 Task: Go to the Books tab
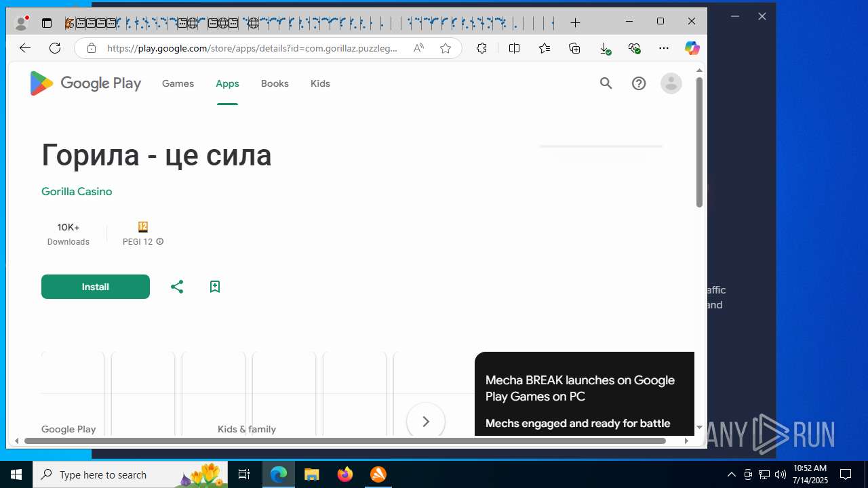point(275,83)
